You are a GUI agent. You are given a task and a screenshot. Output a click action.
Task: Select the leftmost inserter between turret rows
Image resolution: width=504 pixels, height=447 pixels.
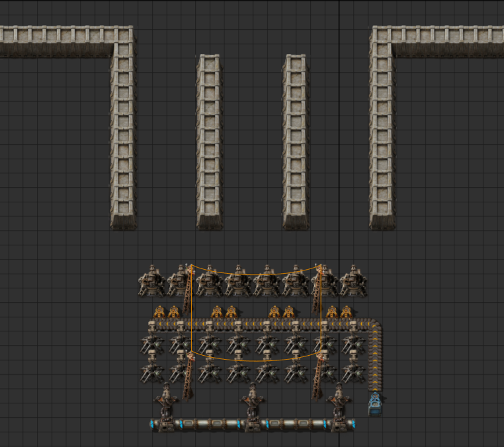(152, 355)
